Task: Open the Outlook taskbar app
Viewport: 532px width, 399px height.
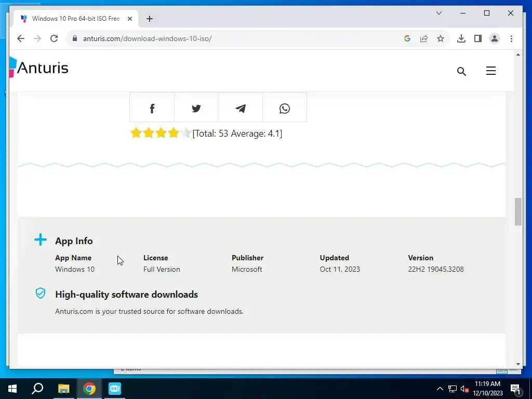Action: click(x=115, y=389)
